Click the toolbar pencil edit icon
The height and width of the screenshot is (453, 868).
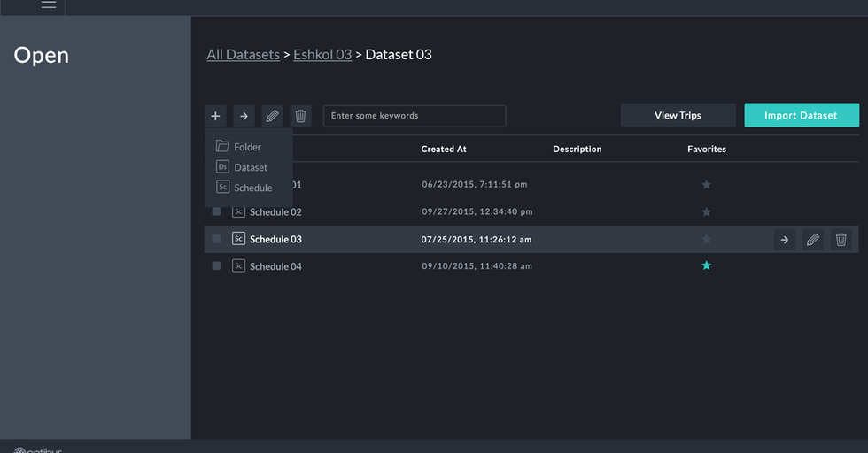tap(272, 116)
